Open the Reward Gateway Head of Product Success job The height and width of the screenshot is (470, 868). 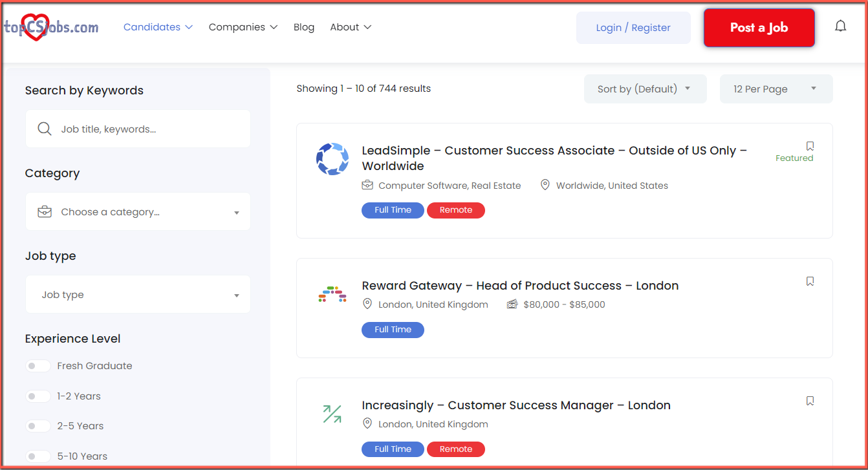[520, 286]
